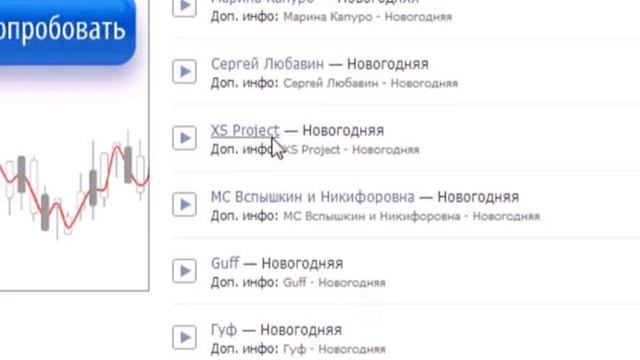Viewport: 640px width, 360px height.
Task: Select title Новогодняя next to XS Project
Action: pos(343,131)
